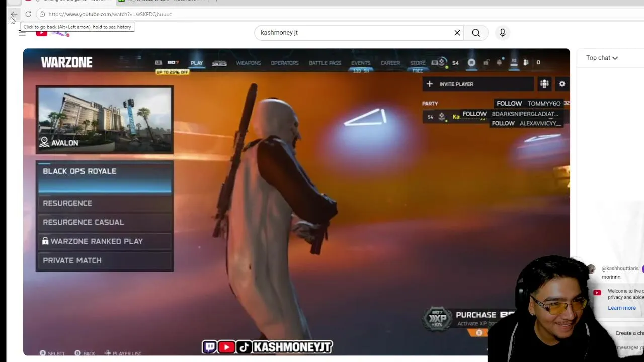This screenshot has width=644, height=362.
Task: Go back using the browser back arrow
Action: click(14, 14)
